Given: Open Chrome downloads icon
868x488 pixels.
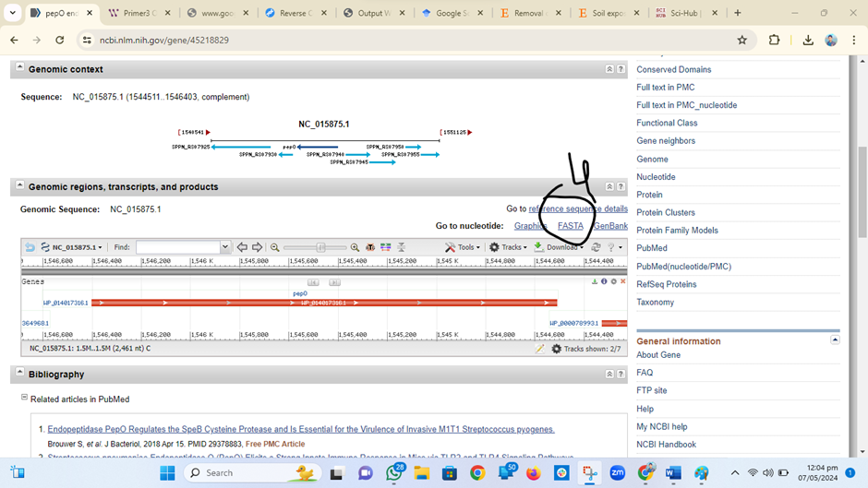Looking at the screenshot, I should 808,40.
